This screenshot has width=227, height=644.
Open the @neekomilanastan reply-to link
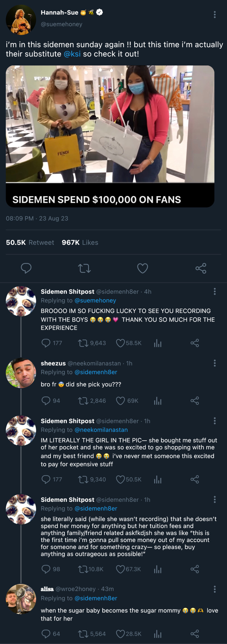101,430
